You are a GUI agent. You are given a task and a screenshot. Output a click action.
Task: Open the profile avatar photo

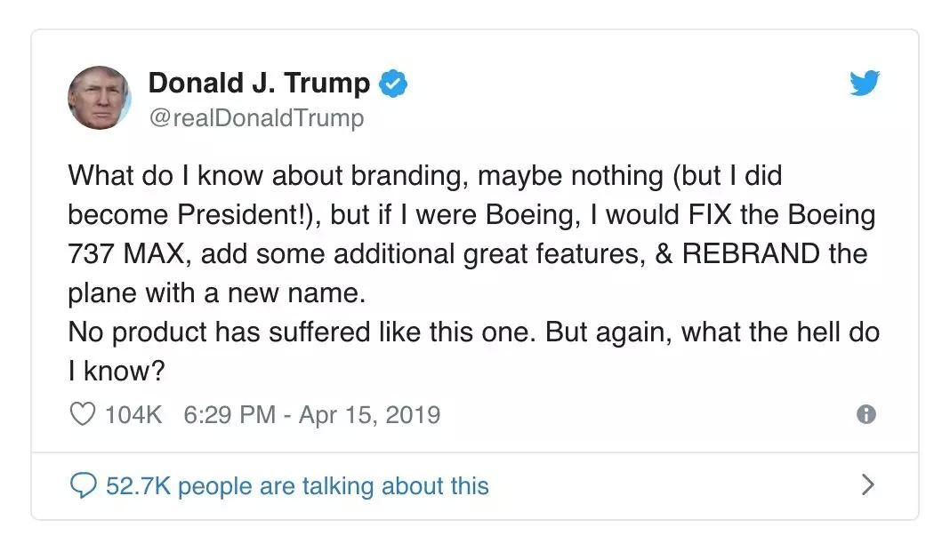(99, 98)
